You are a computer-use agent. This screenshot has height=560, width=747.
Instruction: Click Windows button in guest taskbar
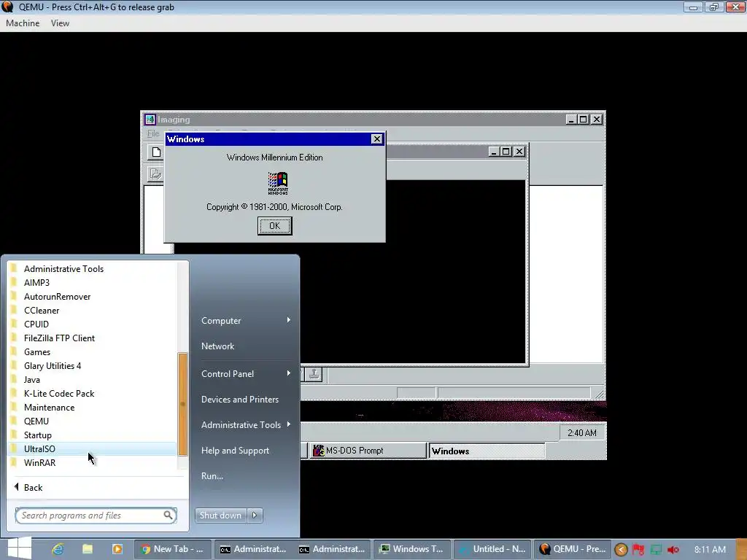click(487, 451)
